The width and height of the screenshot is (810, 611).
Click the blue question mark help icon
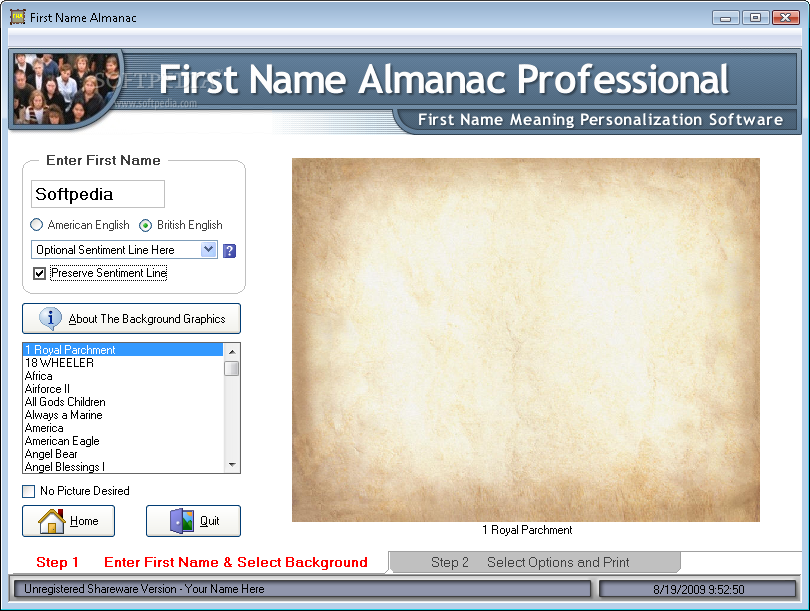[x=229, y=251]
